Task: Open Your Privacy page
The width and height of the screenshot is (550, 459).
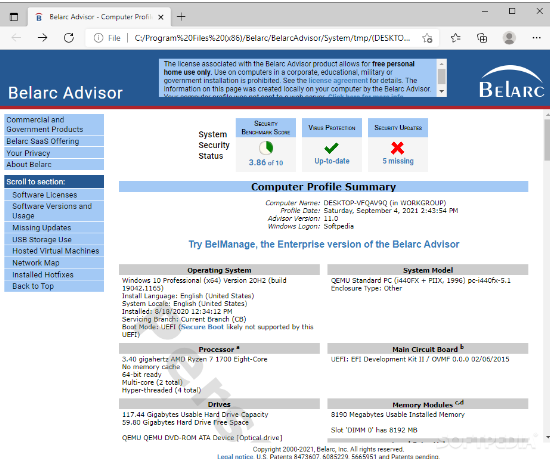Action: click(x=54, y=153)
